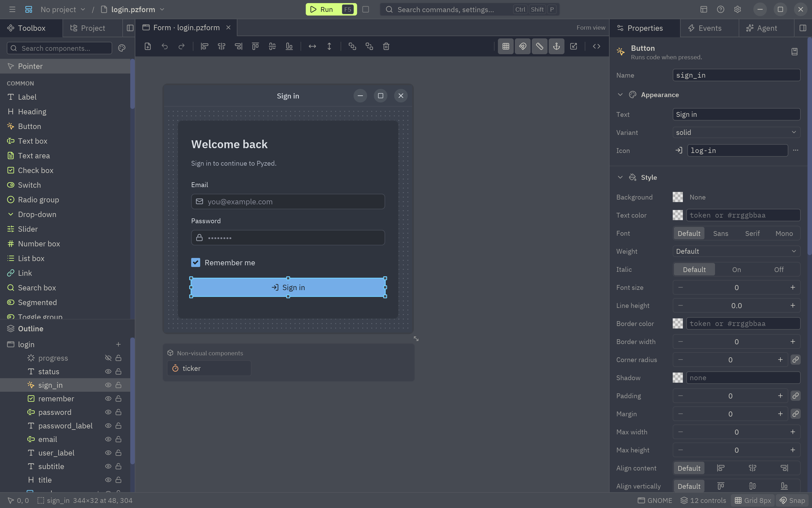
Task: Open help icon in title bar
Action: (x=720, y=9)
